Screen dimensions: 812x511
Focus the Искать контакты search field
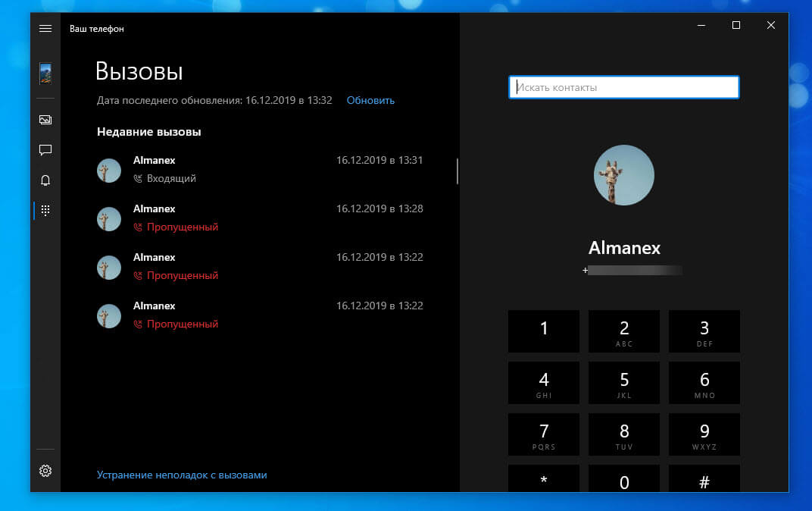coord(624,87)
